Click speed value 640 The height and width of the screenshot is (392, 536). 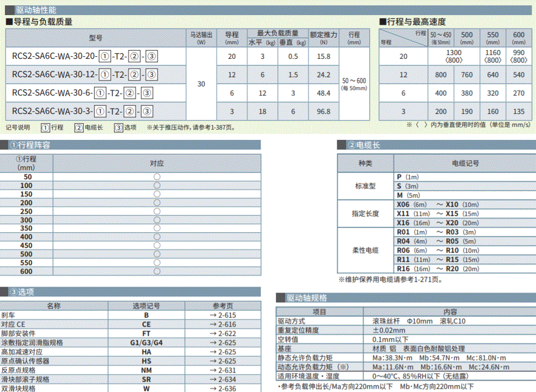click(493, 75)
